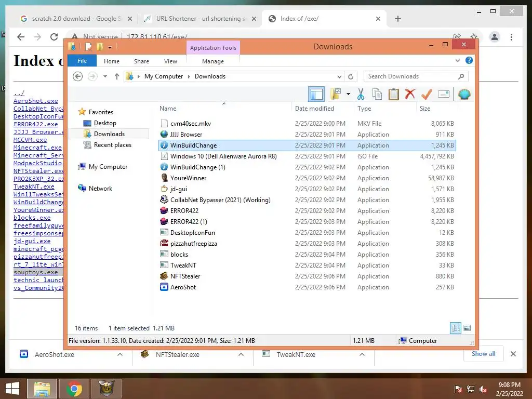Click the red X Delete icon

click(x=410, y=94)
